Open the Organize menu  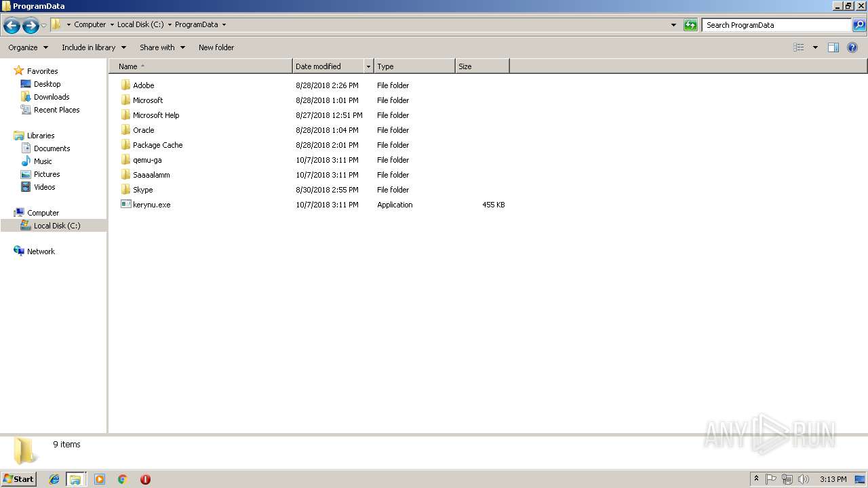28,47
